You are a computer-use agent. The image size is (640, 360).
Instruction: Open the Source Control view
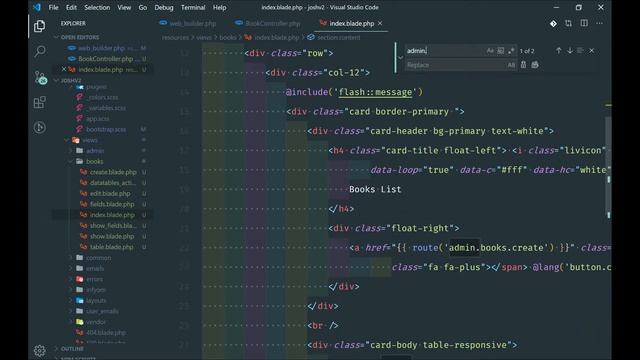(40, 77)
